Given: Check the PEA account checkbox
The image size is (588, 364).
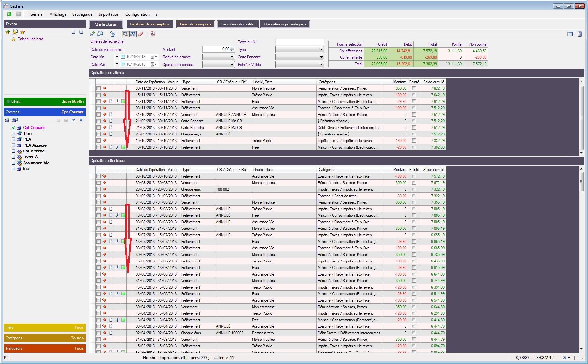Looking at the screenshot, I should click(x=14, y=139).
